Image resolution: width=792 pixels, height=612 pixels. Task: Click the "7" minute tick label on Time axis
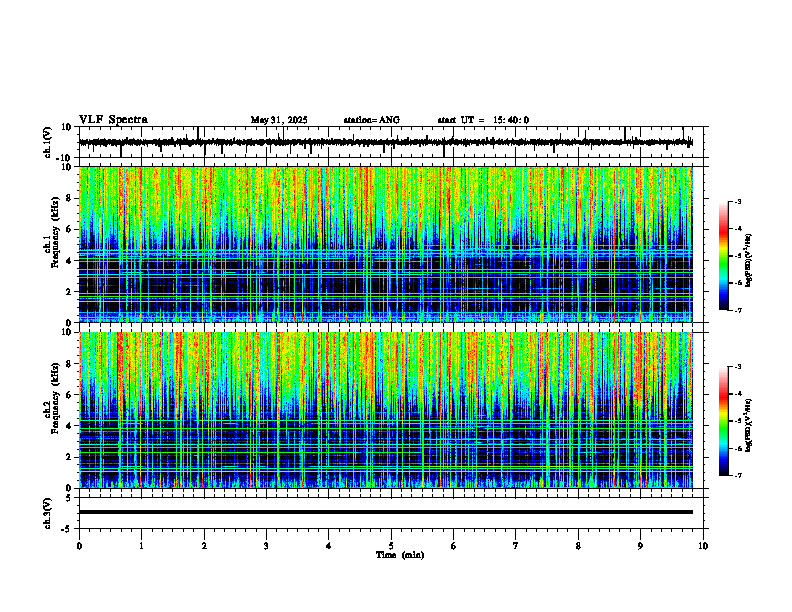pyautogui.click(x=516, y=546)
